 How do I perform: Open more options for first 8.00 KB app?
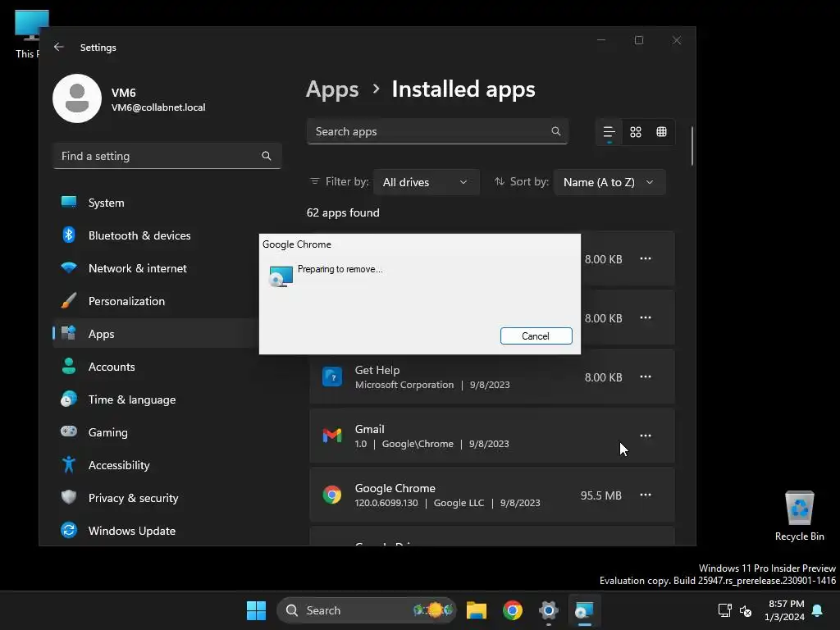[x=646, y=258]
